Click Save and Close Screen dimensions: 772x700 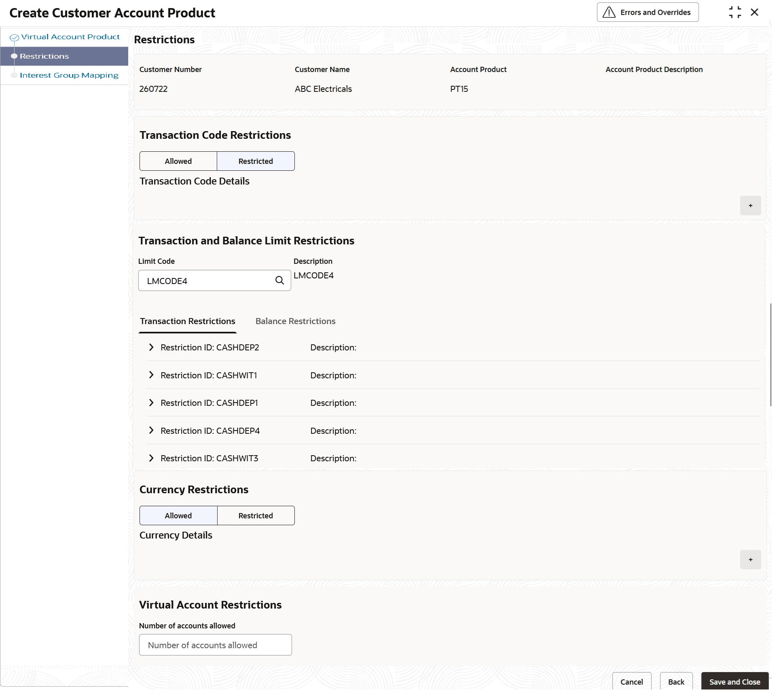(x=735, y=682)
